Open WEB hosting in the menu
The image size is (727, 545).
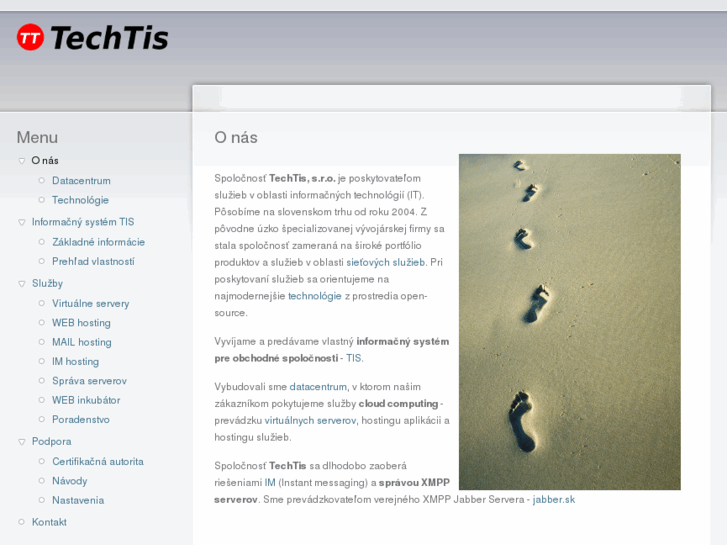point(81,323)
